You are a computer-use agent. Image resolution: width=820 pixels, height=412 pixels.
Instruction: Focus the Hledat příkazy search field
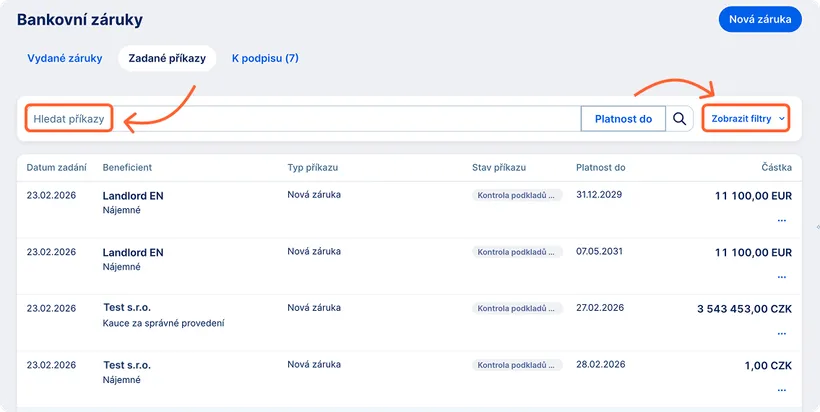(x=303, y=119)
